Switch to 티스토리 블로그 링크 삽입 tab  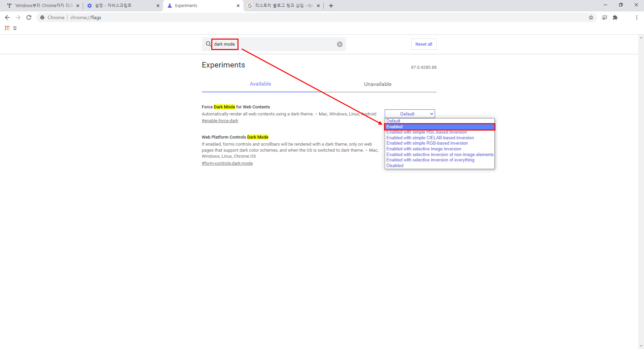tap(283, 6)
